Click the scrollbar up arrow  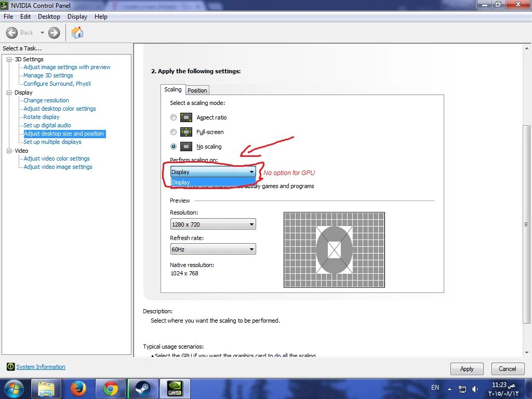tap(527, 48)
